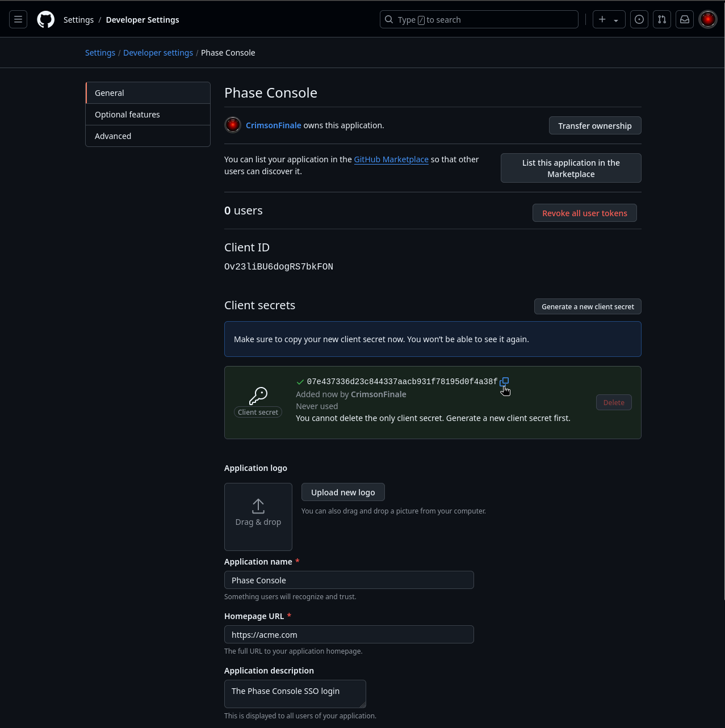Viewport: 725px width, 728px height.
Task: Open Settings breadcrumb link
Action: (100, 53)
